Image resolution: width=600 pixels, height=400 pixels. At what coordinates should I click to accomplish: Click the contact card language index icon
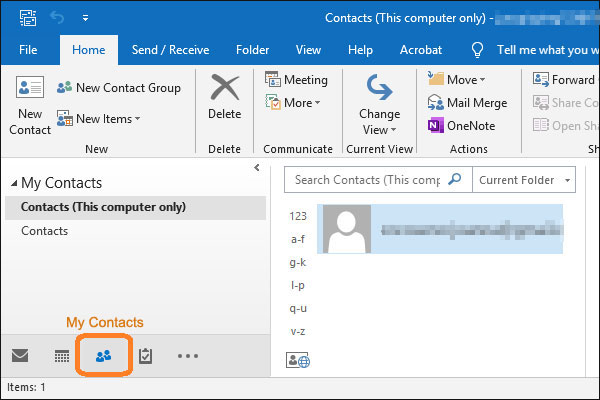click(298, 360)
